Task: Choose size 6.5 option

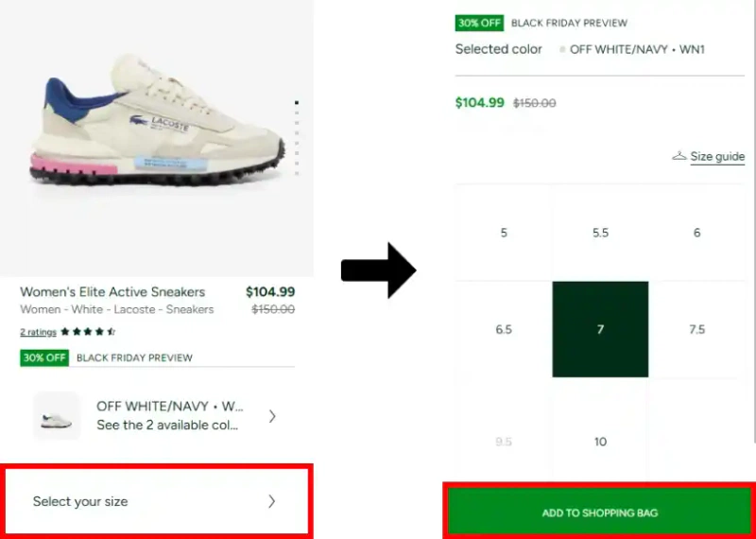Action: point(504,330)
